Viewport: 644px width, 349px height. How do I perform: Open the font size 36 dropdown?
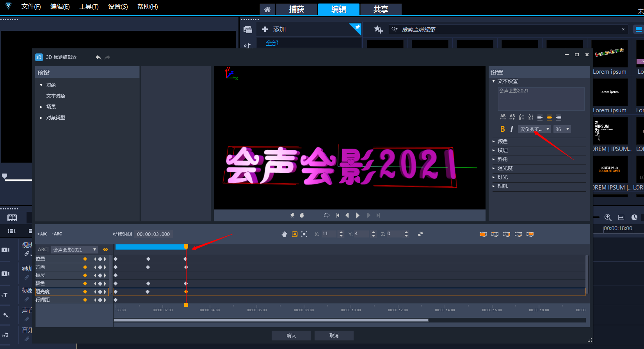pos(562,129)
